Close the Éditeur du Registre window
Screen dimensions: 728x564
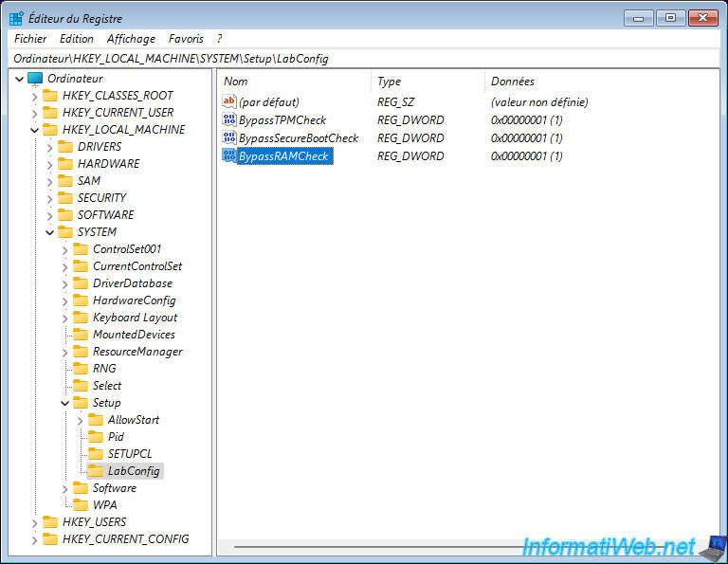coord(703,18)
